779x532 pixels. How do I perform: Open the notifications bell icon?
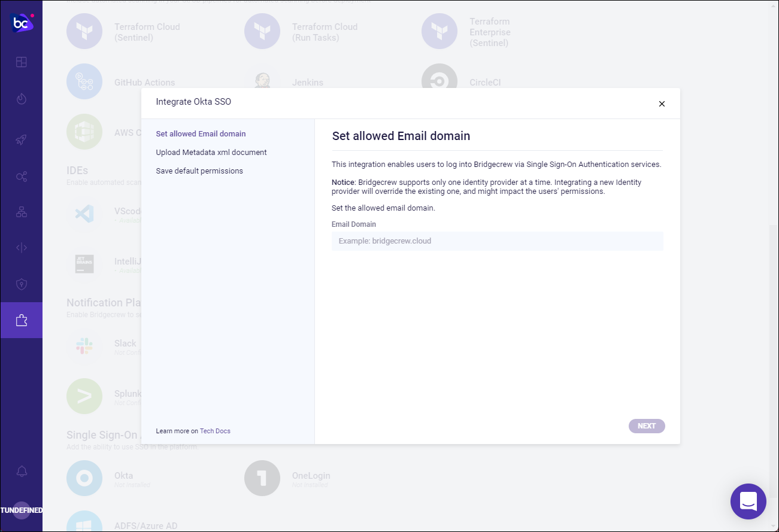coord(22,472)
